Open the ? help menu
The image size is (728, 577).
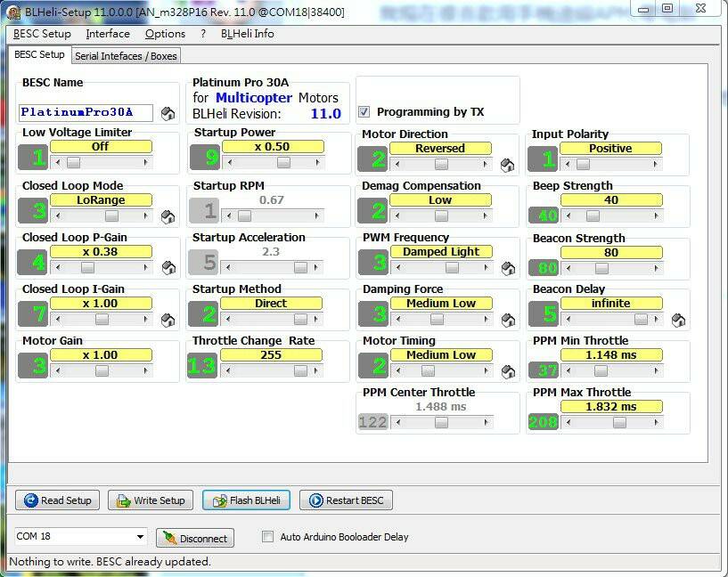click(x=203, y=34)
